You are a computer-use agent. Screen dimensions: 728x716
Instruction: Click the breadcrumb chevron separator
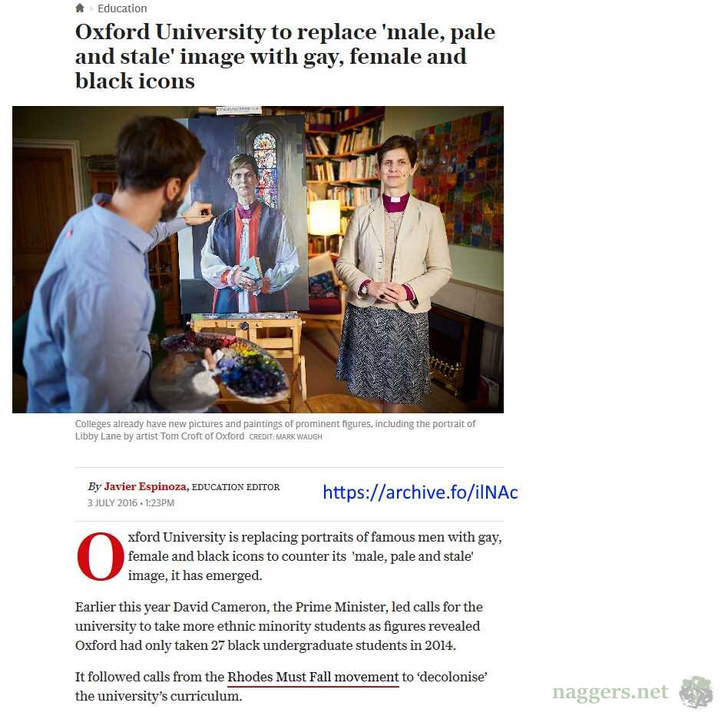(91, 8)
